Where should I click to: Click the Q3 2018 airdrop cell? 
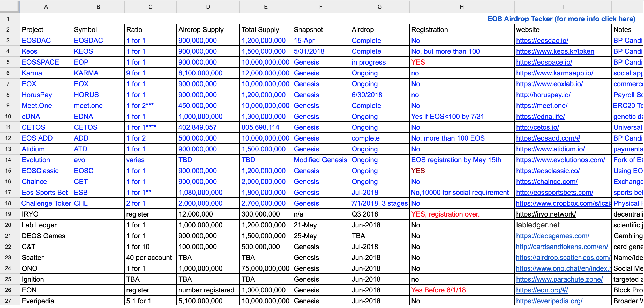click(380, 214)
